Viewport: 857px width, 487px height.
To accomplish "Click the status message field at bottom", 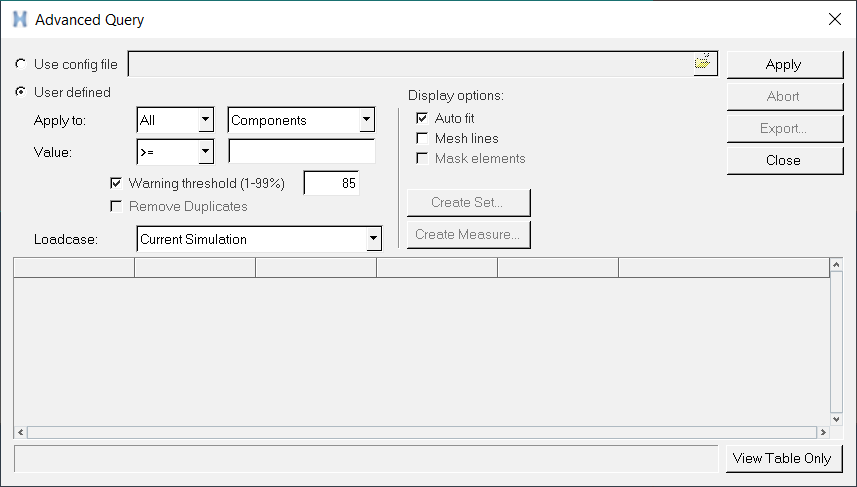I will [x=366, y=458].
